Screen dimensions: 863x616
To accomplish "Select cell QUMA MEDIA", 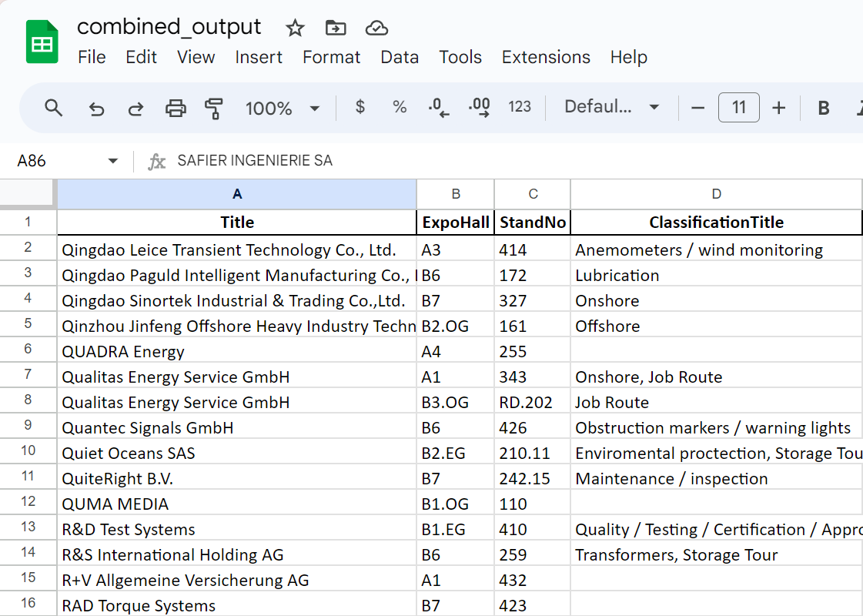I will tap(236, 504).
